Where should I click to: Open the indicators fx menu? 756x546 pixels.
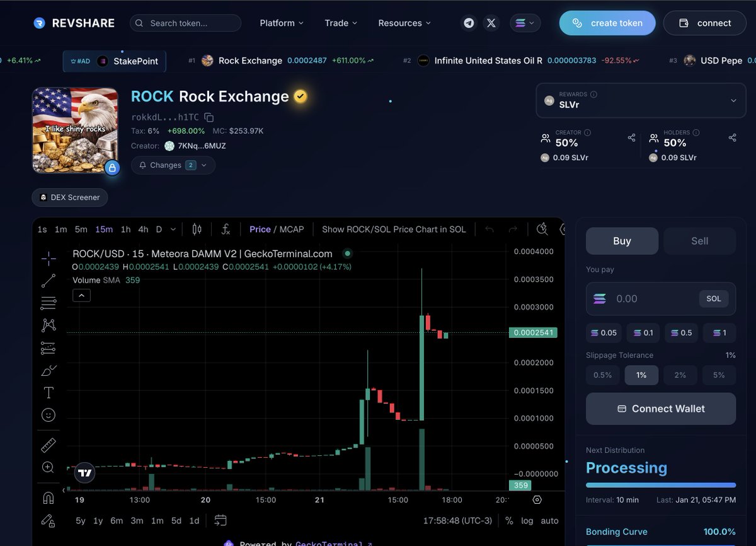(x=226, y=229)
